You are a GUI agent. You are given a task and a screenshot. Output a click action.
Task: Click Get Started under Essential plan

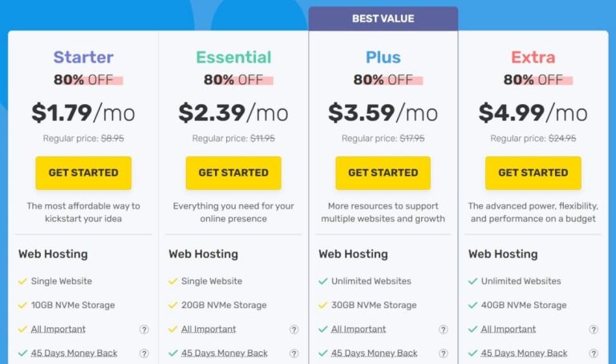233,172
